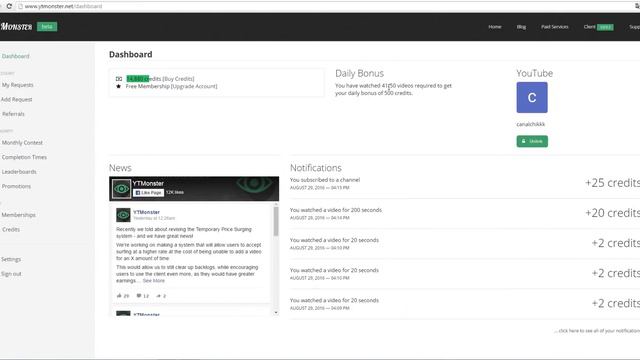Click the YTMonster page title in news banner

tap(148, 184)
